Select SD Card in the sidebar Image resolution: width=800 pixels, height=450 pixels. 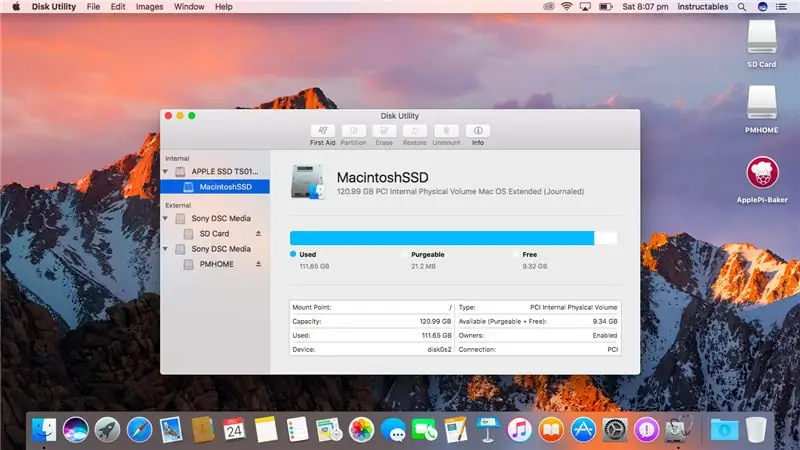pyautogui.click(x=215, y=234)
